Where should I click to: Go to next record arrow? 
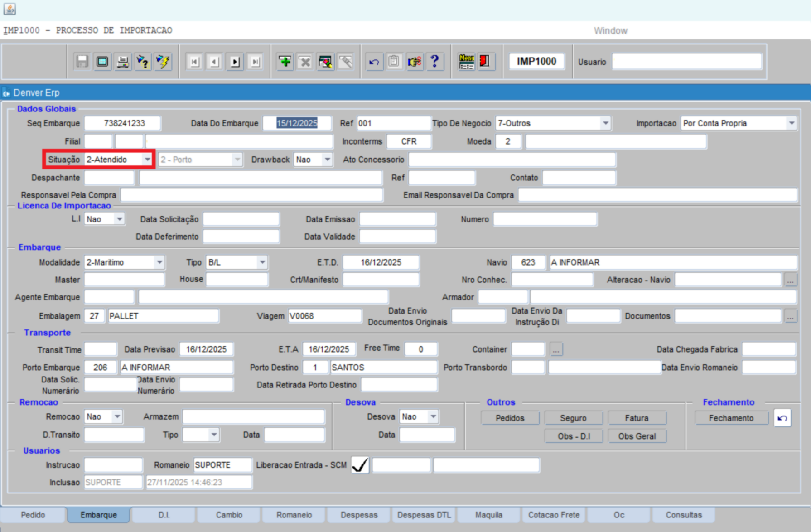235,62
